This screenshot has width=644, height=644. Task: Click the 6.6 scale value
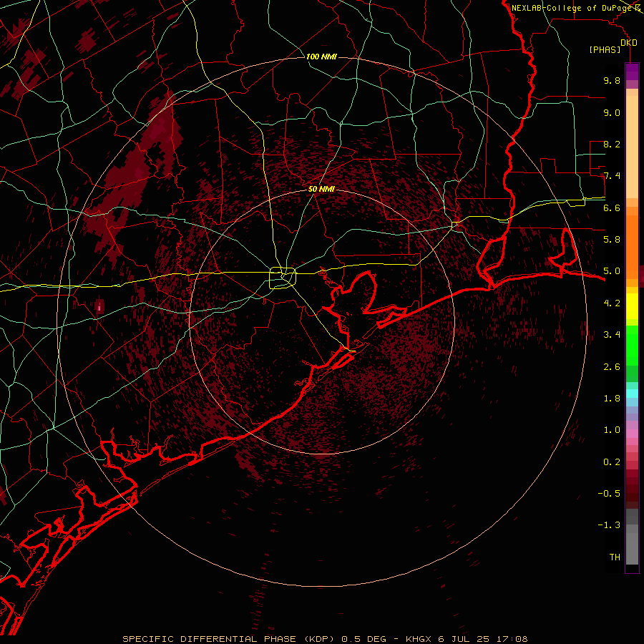click(x=612, y=208)
